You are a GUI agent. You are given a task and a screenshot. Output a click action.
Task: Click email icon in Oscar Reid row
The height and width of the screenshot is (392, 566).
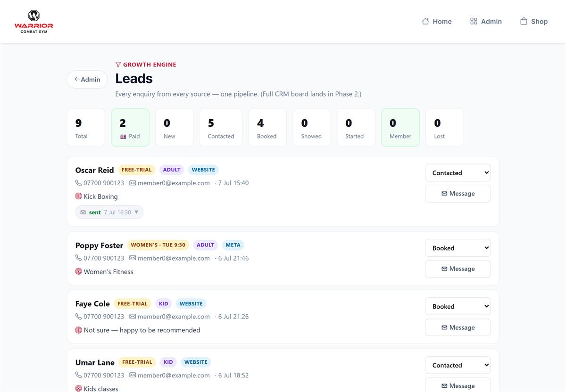[133, 183]
